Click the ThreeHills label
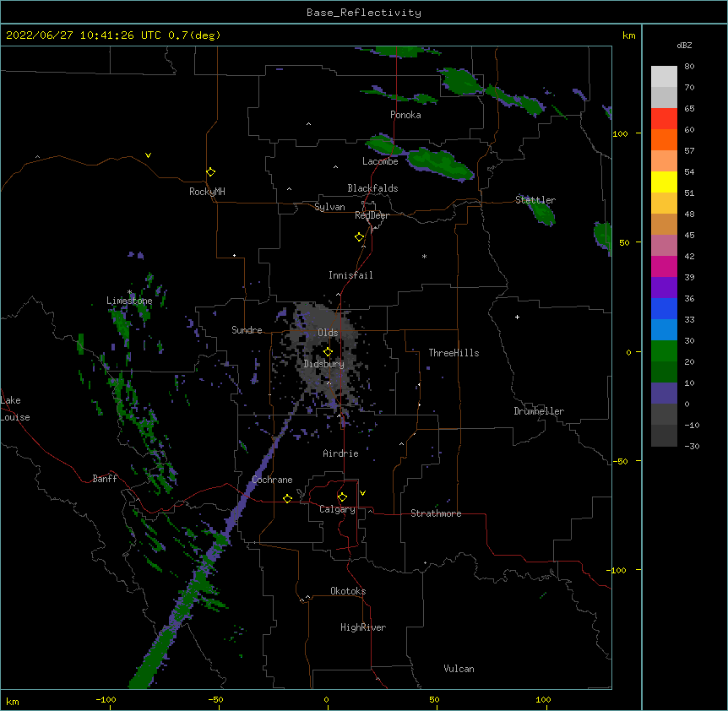This screenshot has height=711, width=728. click(x=454, y=353)
